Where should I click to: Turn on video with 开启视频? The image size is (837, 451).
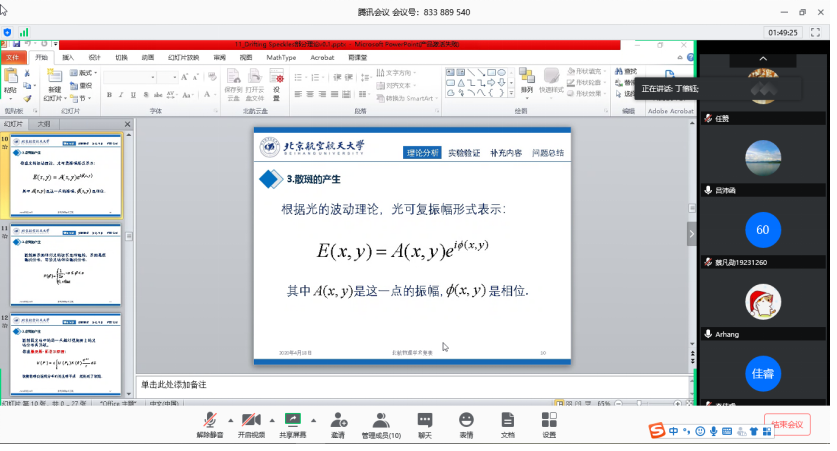250,420
